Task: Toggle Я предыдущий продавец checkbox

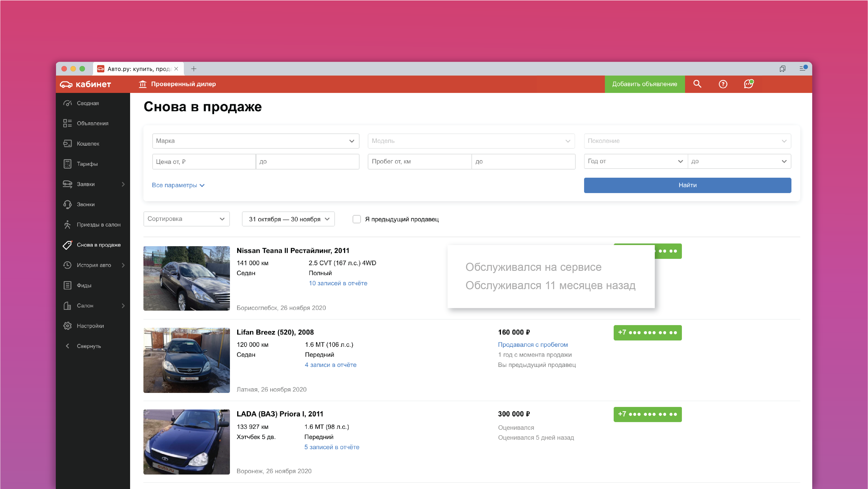Action: [356, 219]
